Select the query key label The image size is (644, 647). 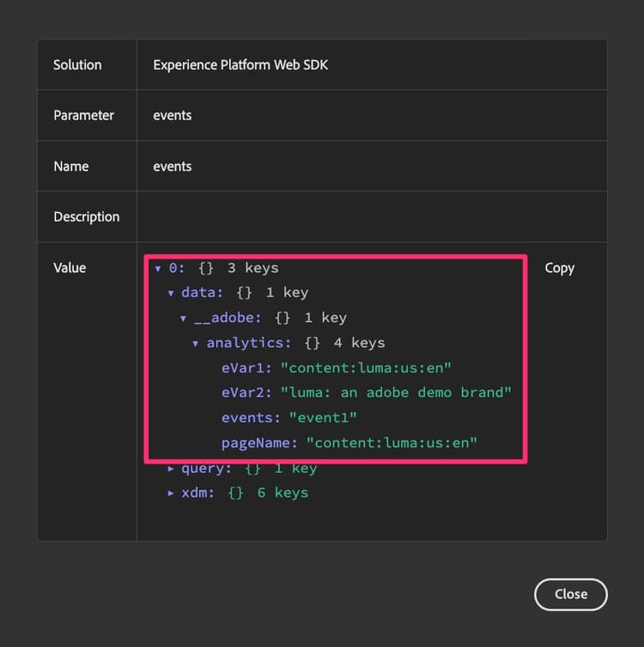(x=206, y=469)
